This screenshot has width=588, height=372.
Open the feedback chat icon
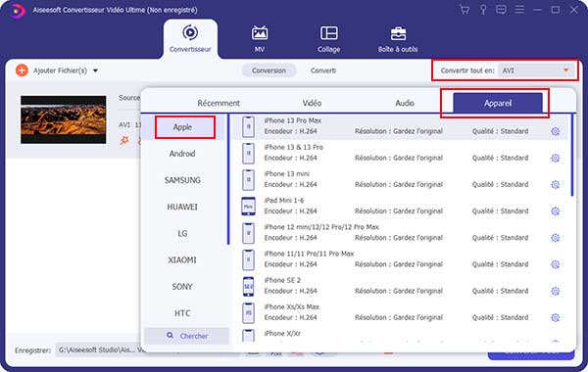tap(501, 10)
